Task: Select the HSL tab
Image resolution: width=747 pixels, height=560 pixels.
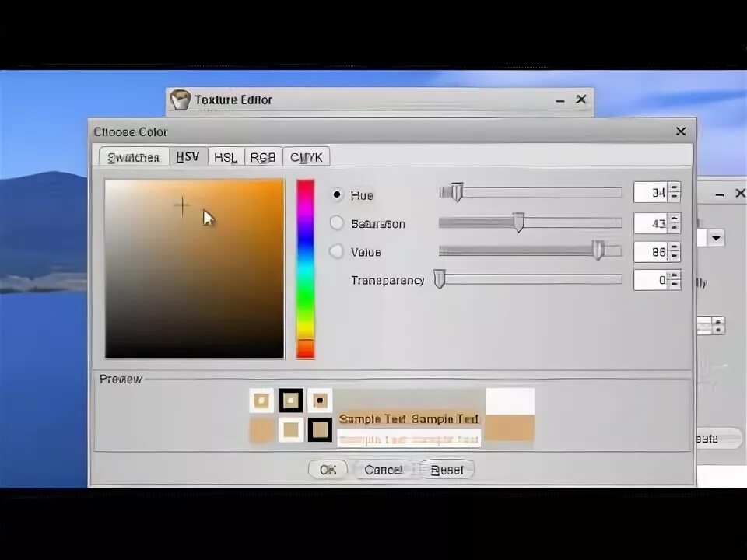Action: [225, 157]
